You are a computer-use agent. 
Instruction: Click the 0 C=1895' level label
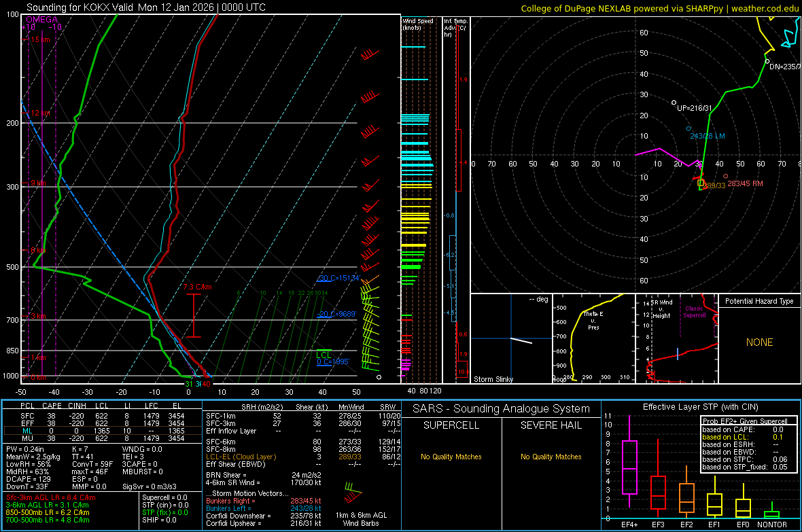coord(334,361)
